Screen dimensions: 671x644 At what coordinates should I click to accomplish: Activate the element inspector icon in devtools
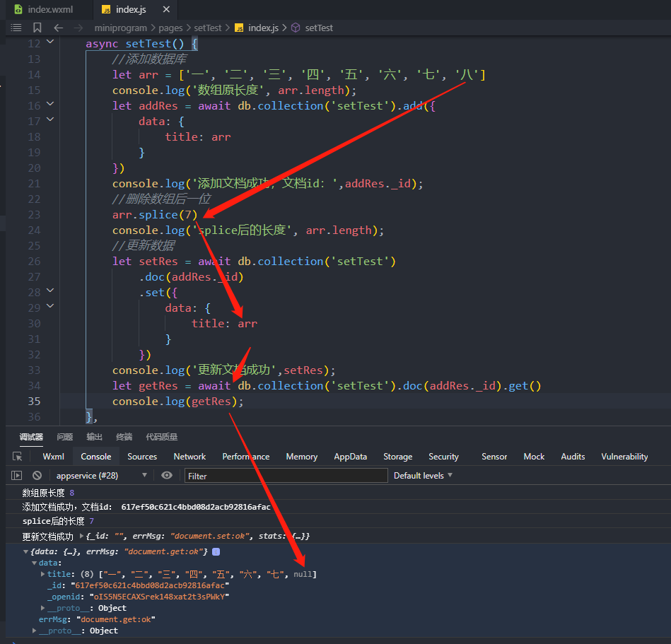[x=18, y=457]
